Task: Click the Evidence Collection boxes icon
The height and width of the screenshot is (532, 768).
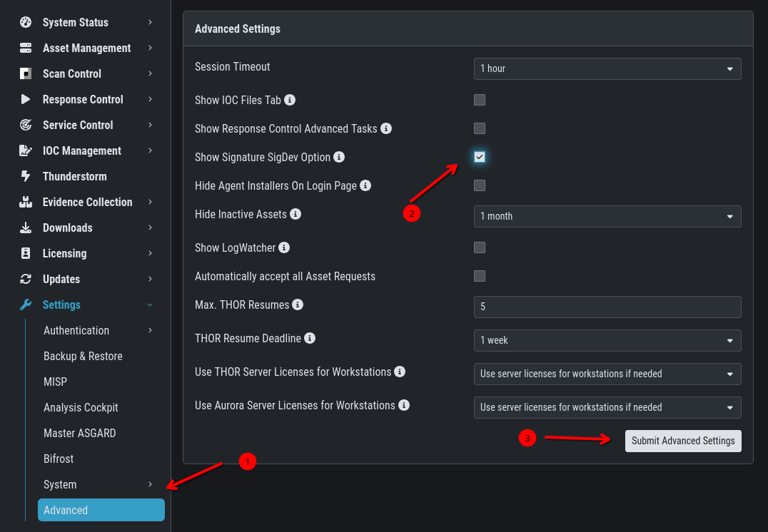Action: 26,202
